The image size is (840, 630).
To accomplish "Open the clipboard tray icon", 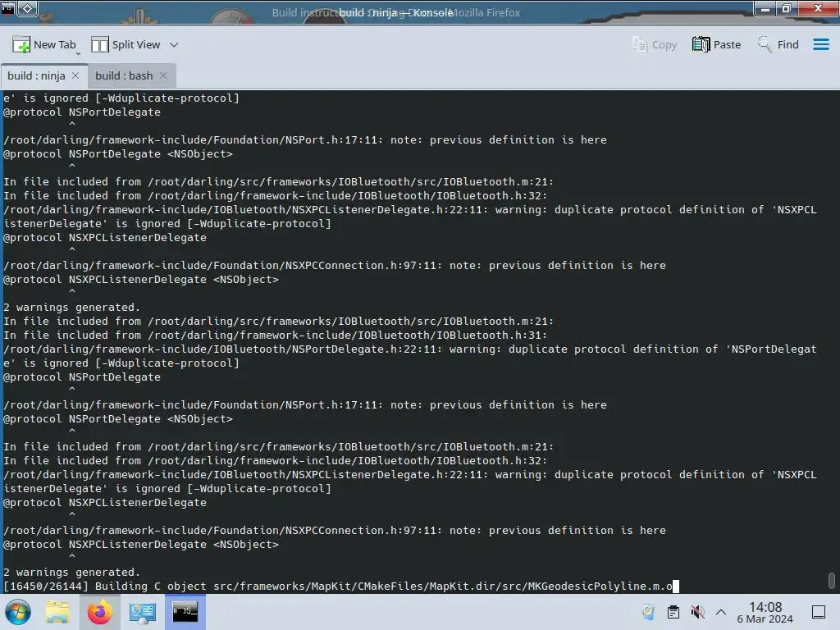I will pos(673,612).
